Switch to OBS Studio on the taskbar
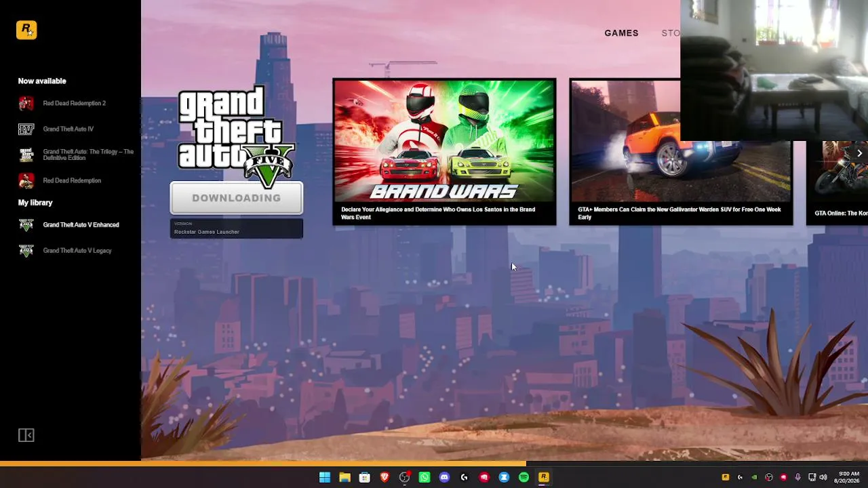Image resolution: width=868 pixels, height=488 pixels. (405, 477)
